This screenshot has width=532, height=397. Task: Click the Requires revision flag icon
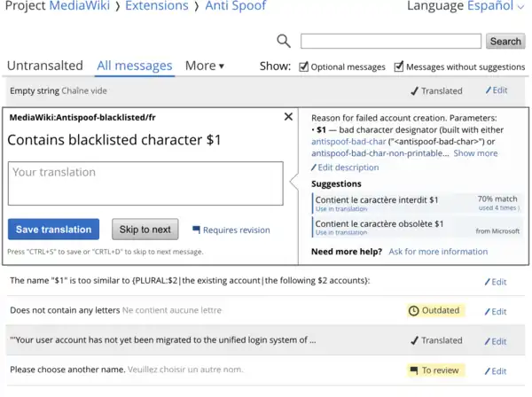(197, 230)
